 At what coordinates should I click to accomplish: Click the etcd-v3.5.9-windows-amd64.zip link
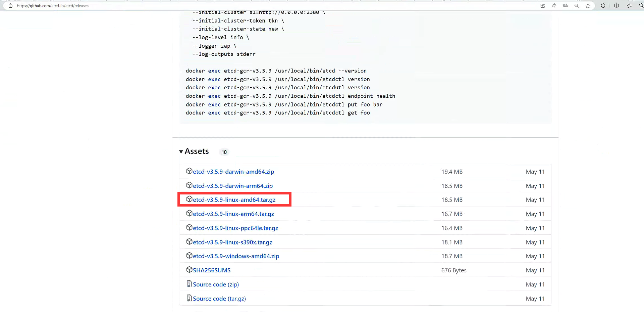(236, 256)
